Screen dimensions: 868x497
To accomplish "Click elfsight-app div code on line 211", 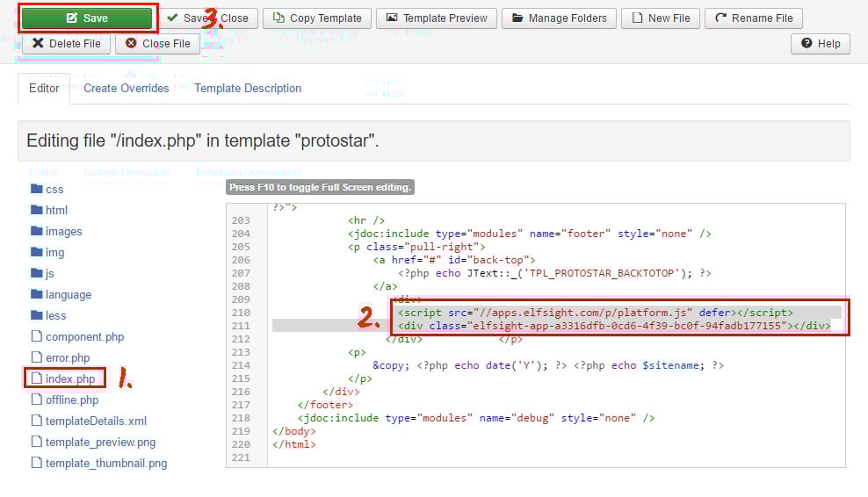I will point(614,326).
